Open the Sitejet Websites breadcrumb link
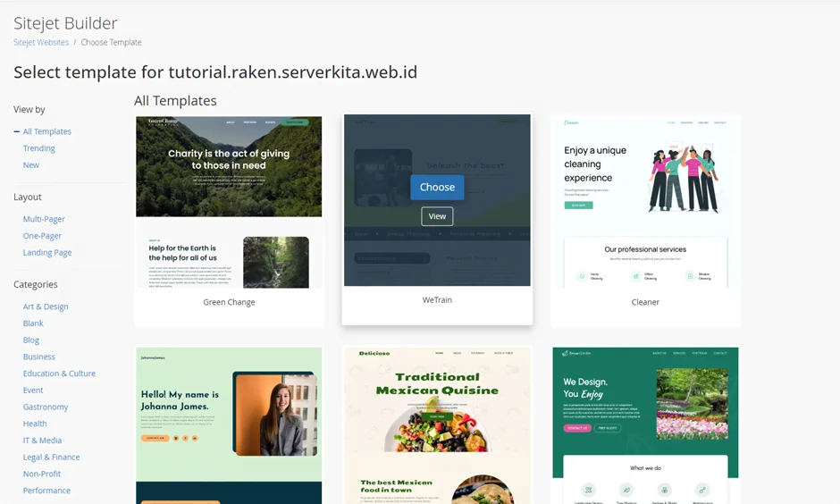The image size is (840, 504). pos(41,42)
